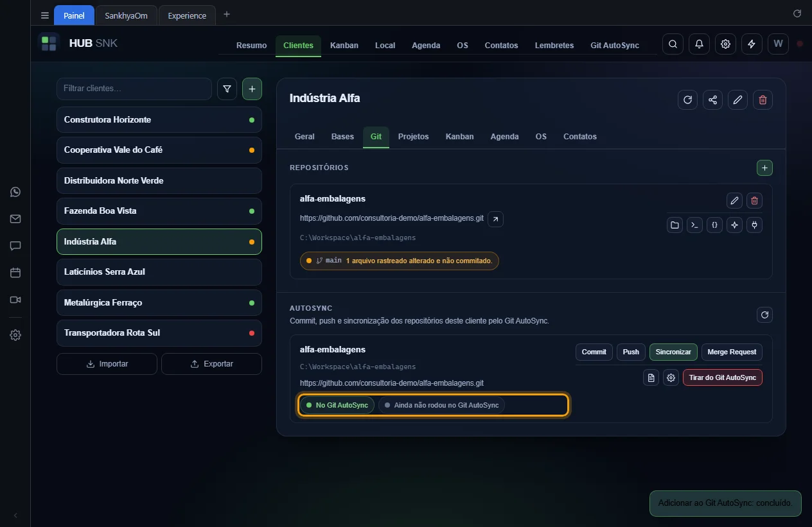
Task: Click the Push button
Action: (631, 352)
